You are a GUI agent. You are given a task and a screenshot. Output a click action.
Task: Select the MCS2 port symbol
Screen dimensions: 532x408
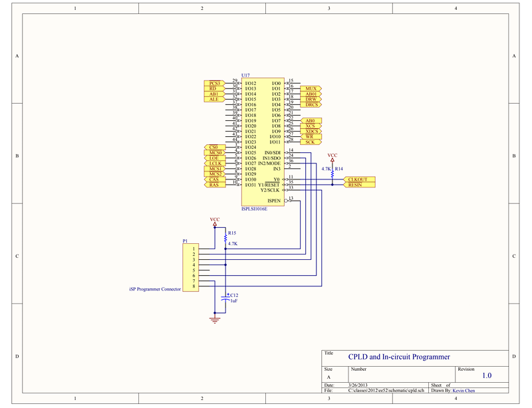pyautogui.click(x=214, y=174)
